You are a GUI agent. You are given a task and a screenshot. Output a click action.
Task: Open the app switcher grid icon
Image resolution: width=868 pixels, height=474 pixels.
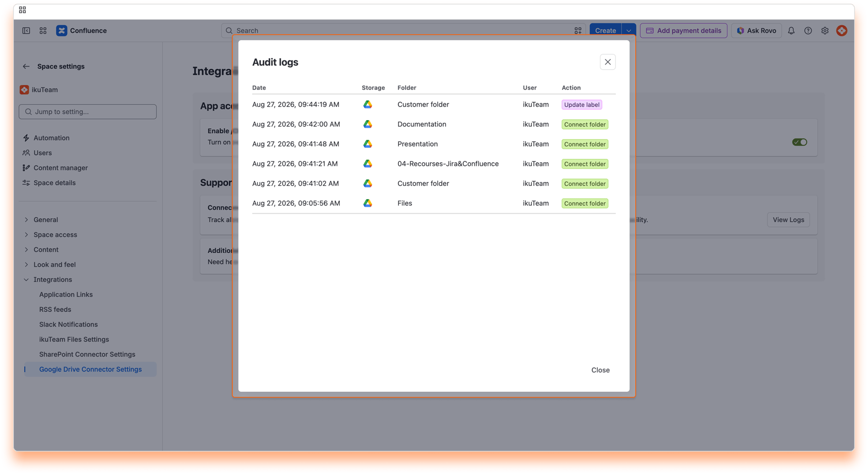click(43, 31)
